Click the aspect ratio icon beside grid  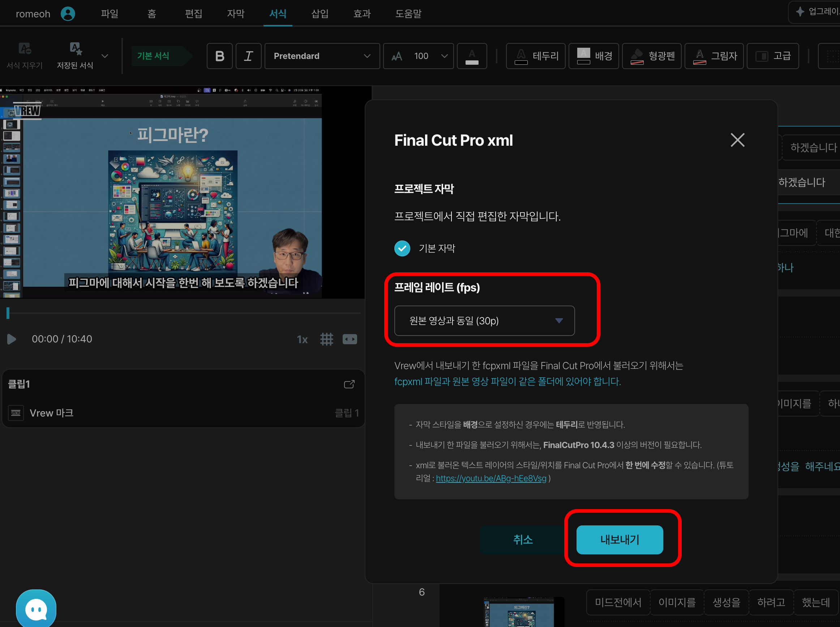click(350, 339)
